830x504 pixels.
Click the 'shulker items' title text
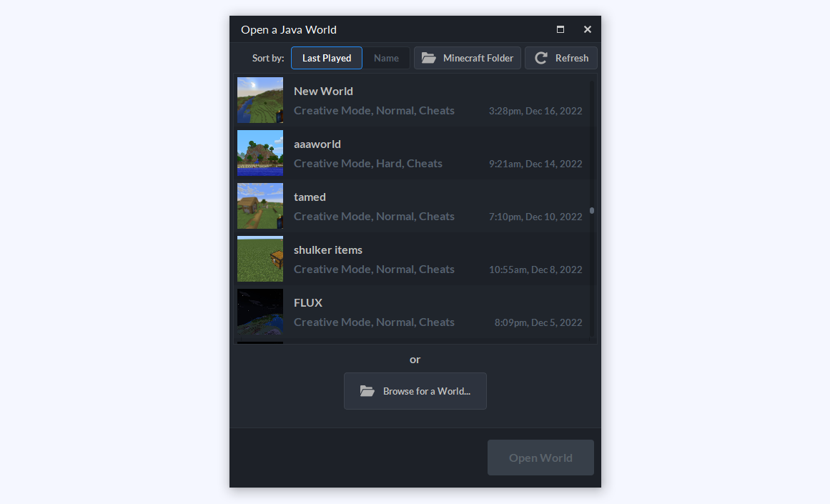point(328,250)
